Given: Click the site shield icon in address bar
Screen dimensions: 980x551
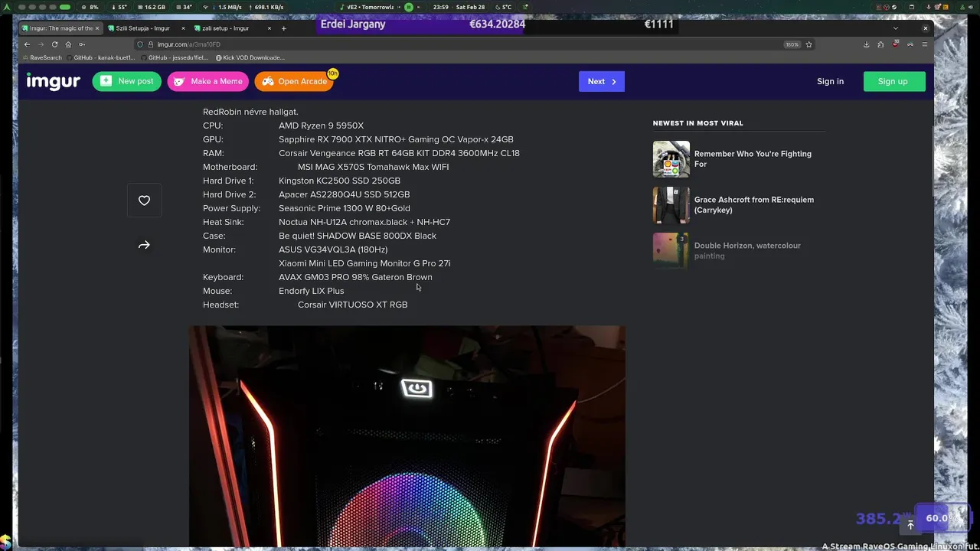Looking at the screenshot, I should click(141, 44).
